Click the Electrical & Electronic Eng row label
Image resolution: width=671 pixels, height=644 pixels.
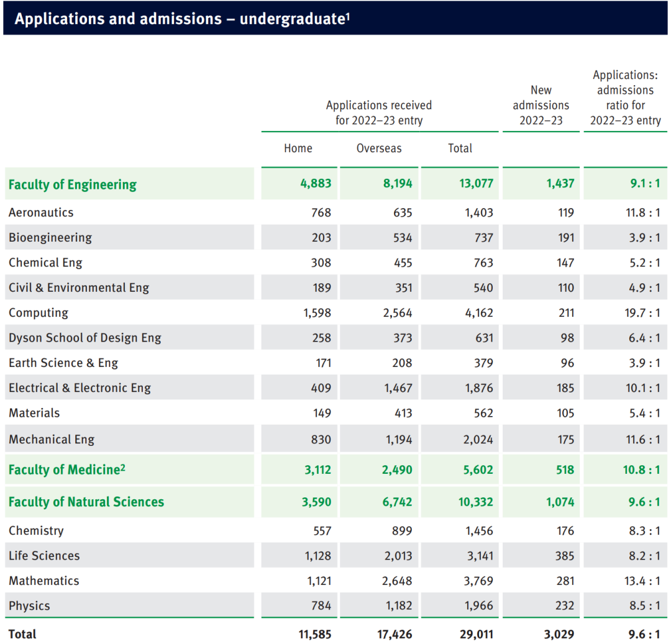pos(80,388)
